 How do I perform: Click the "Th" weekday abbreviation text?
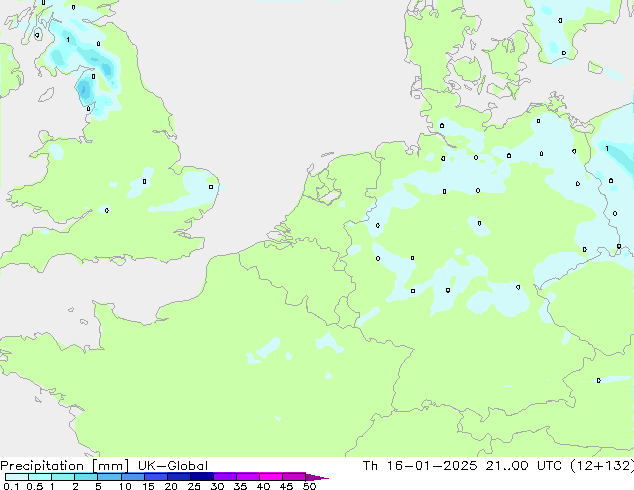click(x=370, y=466)
